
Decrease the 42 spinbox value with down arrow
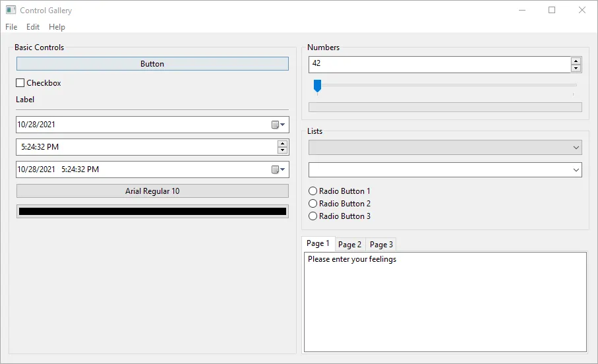point(576,69)
